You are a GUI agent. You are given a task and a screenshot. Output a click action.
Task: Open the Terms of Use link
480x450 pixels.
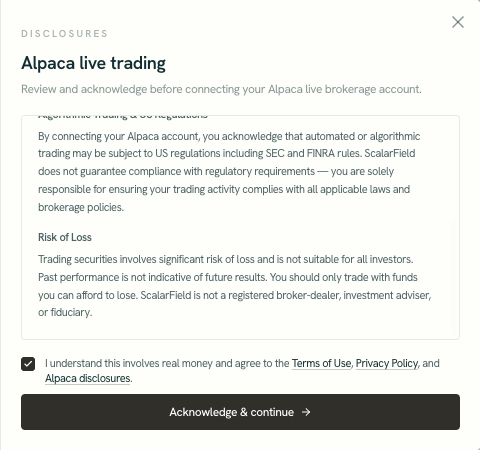pos(321,363)
